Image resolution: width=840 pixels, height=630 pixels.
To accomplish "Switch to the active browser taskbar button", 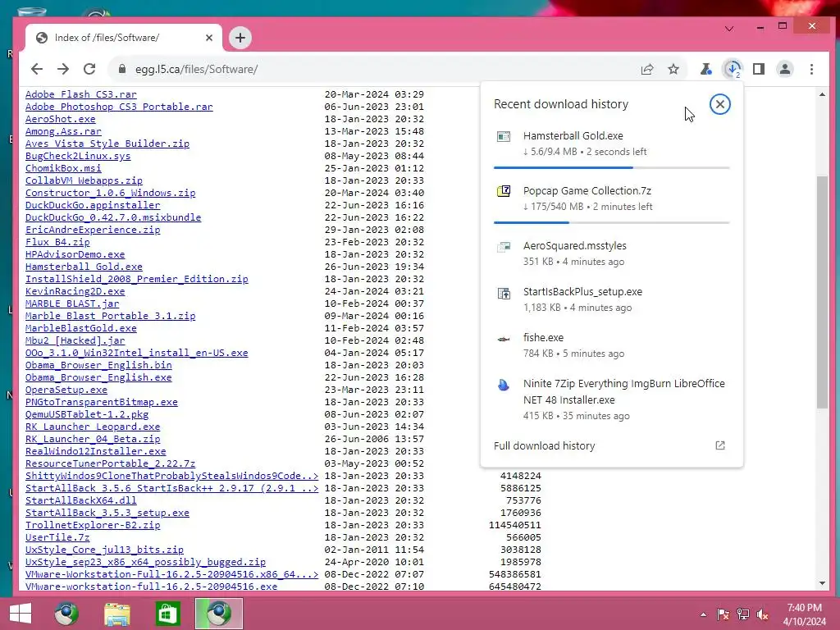I will click(218, 614).
